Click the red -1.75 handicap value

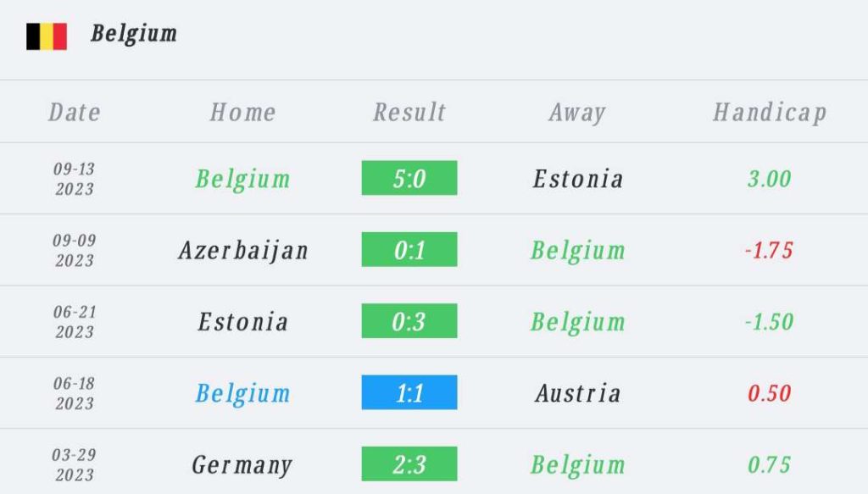coord(769,251)
